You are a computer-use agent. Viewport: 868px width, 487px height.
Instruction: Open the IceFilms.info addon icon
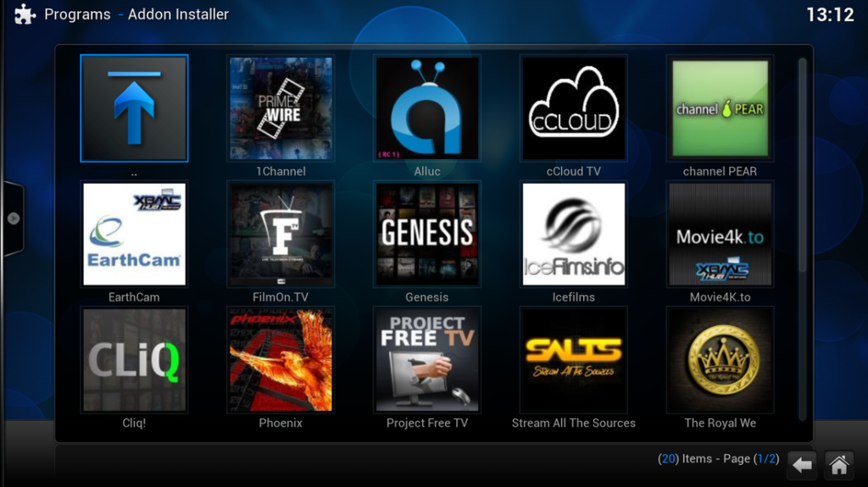(574, 234)
